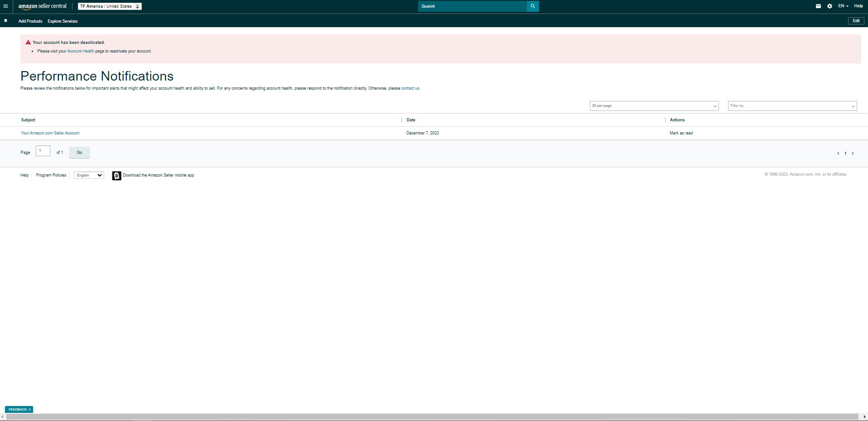The height and width of the screenshot is (421, 868).
Task: Mark the notification as read
Action: pyautogui.click(x=681, y=133)
